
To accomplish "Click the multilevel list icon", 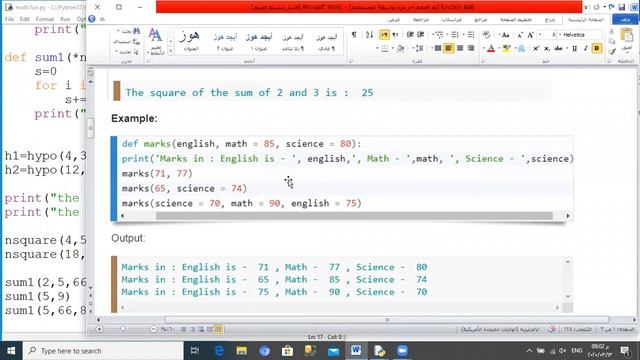I will point(438,35).
